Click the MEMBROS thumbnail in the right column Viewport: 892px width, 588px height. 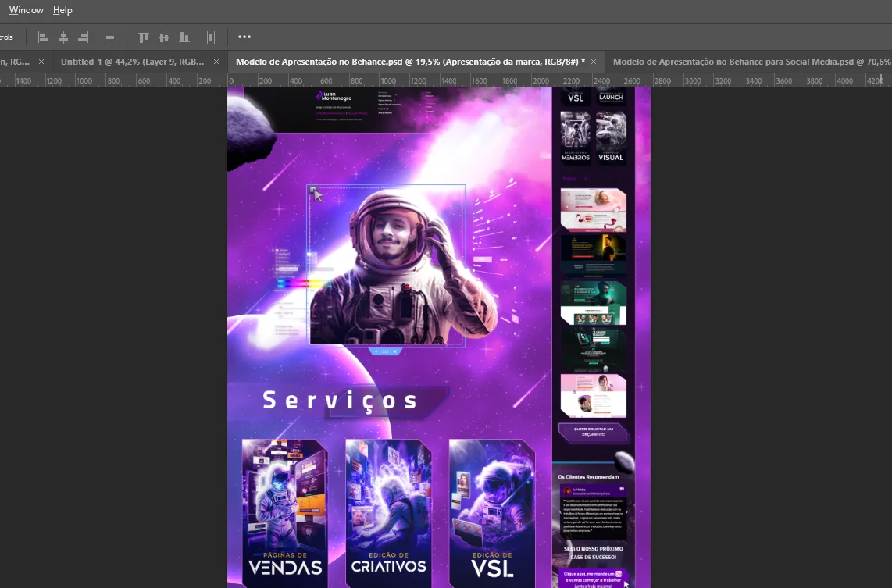576,137
